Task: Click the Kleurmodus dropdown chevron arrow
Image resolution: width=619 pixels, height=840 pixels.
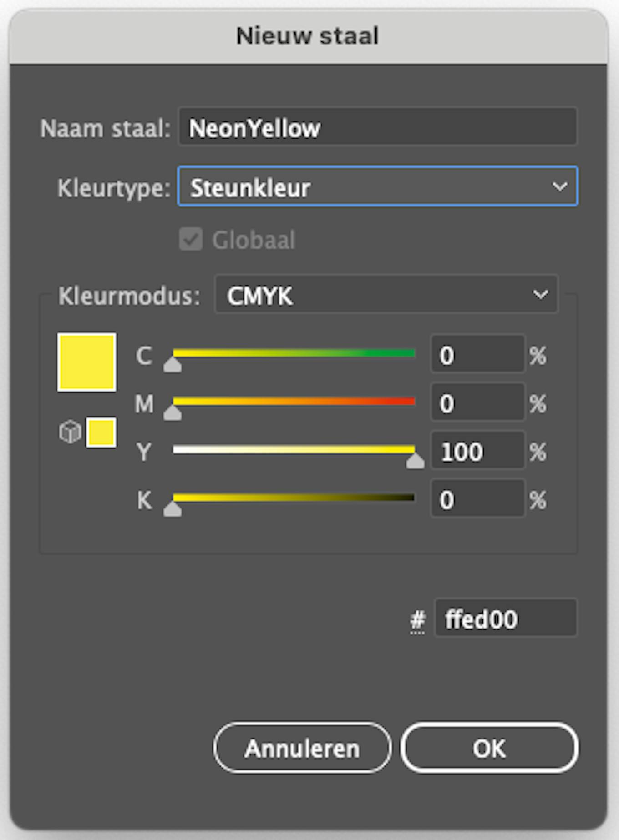Action: [540, 295]
